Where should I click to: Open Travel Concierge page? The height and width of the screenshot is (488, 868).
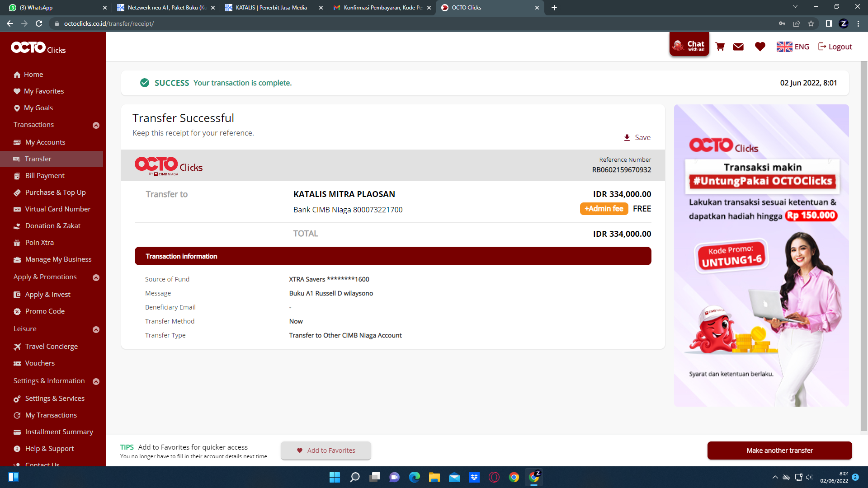(x=46, y=346)
